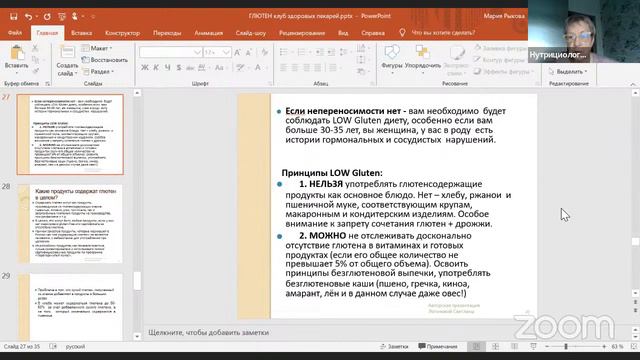
Task: Toggle Comments (Примечания) pane in status bar
Action: tap(438, 347)
